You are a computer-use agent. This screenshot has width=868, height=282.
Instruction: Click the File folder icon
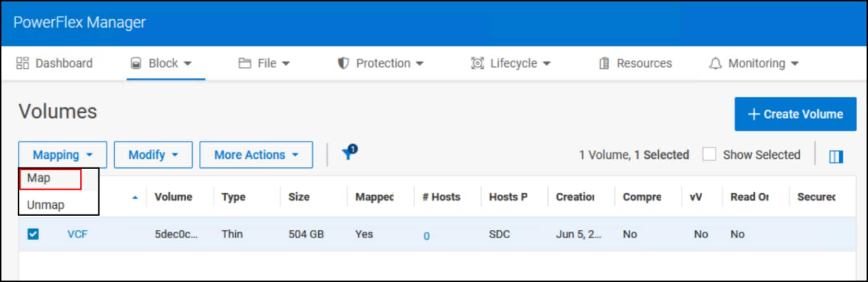point(245,63)
